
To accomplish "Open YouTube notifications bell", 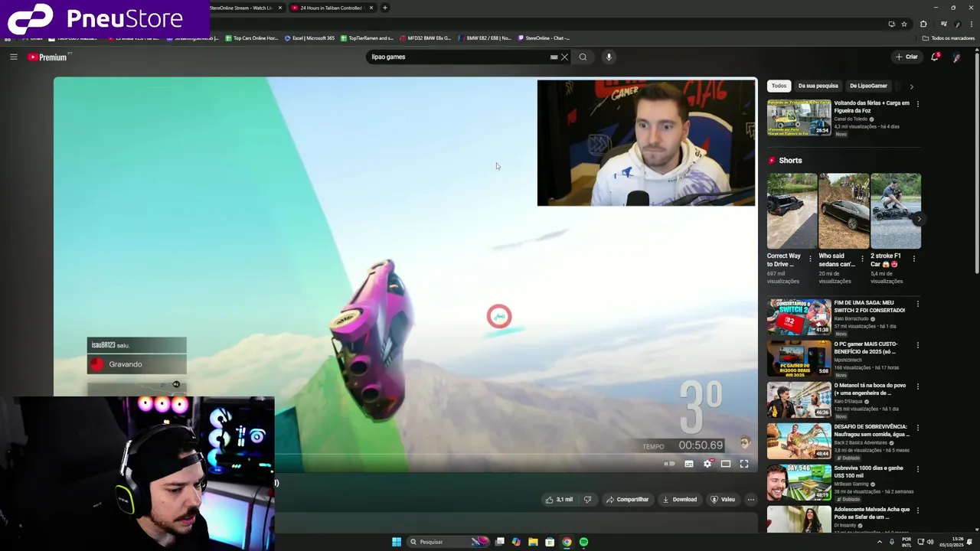I will (935, 57).
